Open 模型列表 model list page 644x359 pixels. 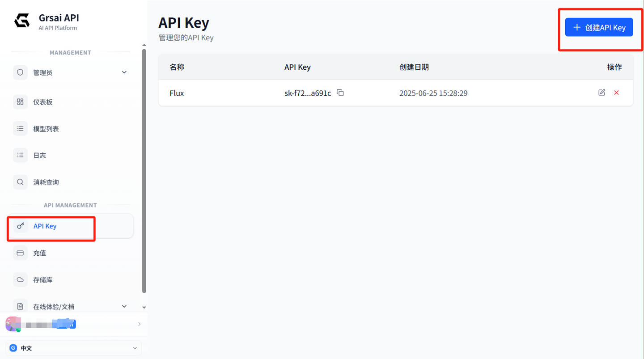point(46,129)
